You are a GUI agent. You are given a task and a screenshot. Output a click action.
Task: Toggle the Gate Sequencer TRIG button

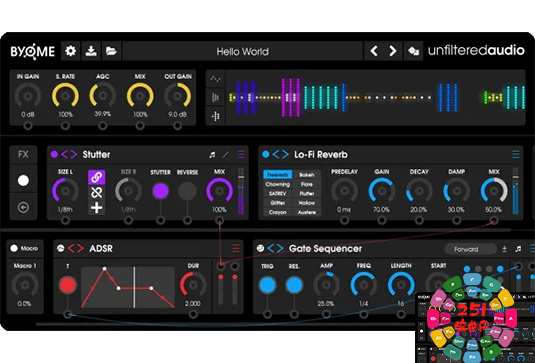tap(267, 285)
